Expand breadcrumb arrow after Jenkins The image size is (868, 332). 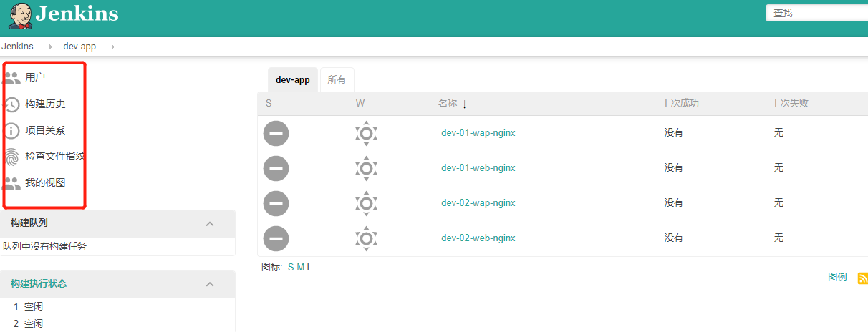pyautogui.click(x=50, y=47)
